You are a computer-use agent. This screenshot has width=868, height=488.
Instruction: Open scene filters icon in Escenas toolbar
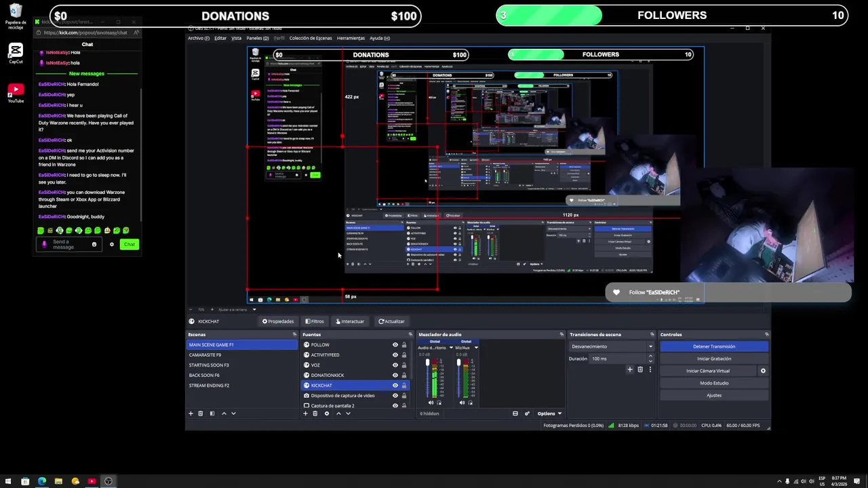[x=212, y=413]
